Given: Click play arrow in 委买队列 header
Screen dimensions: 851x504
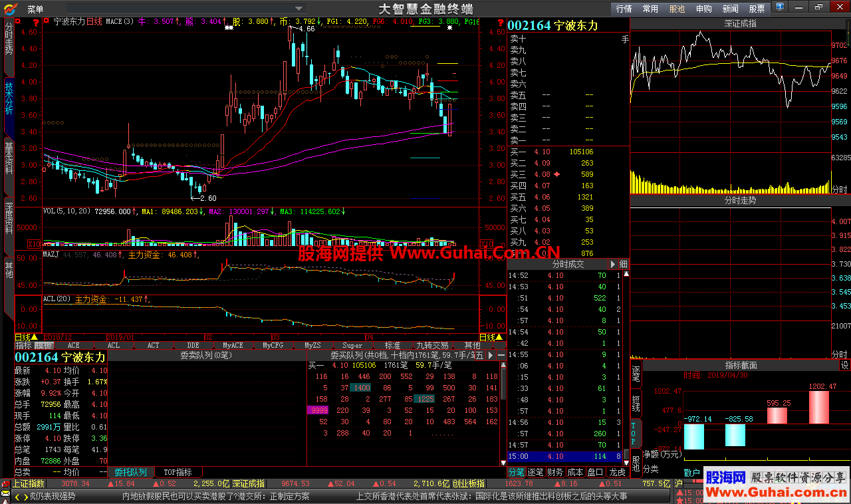Looking at the screenshot, I should pos(491,356).
